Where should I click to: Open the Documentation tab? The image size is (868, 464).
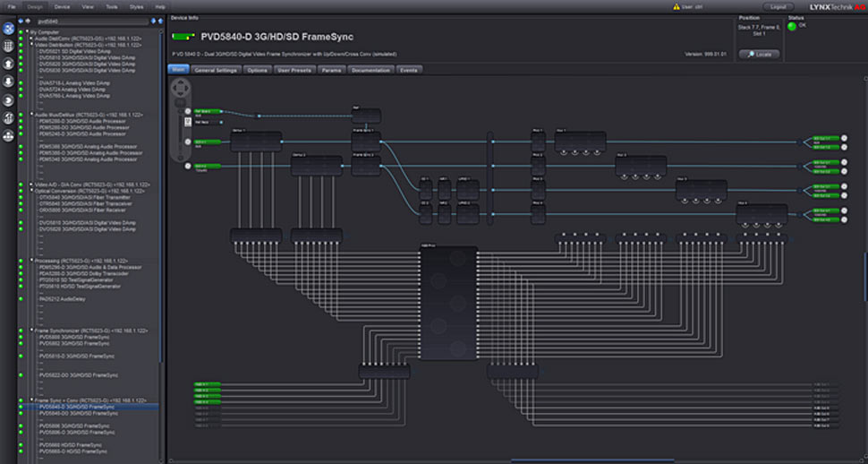pos(371,71)
